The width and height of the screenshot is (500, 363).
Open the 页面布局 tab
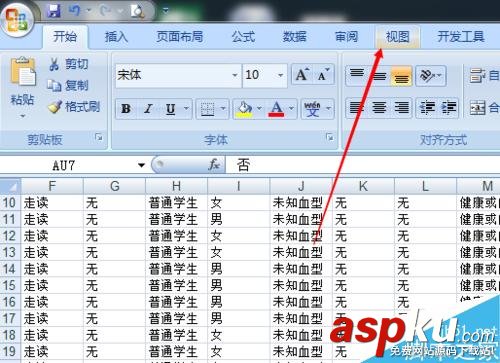click(180, 36)
